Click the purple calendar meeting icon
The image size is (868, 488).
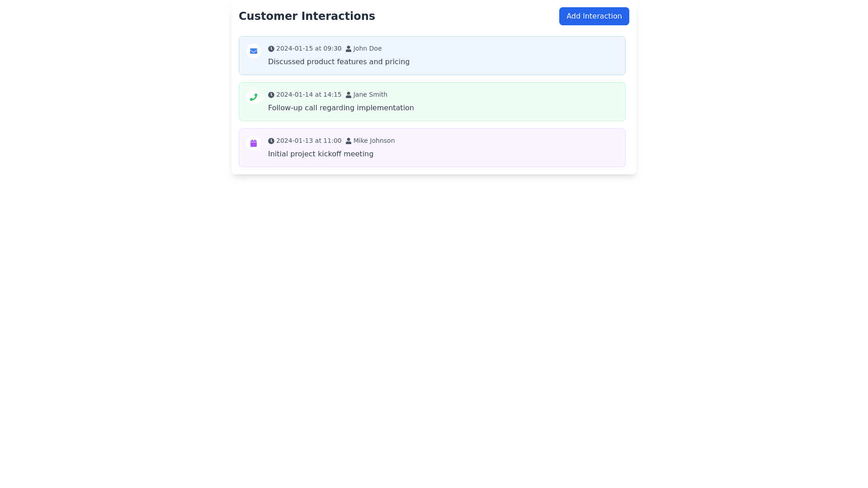[x=254, y=143]
